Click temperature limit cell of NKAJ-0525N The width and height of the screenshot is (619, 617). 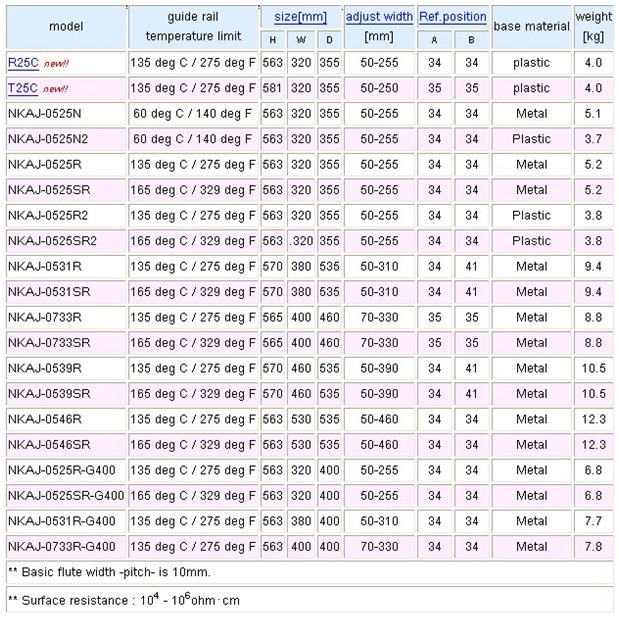coord(193,114)
